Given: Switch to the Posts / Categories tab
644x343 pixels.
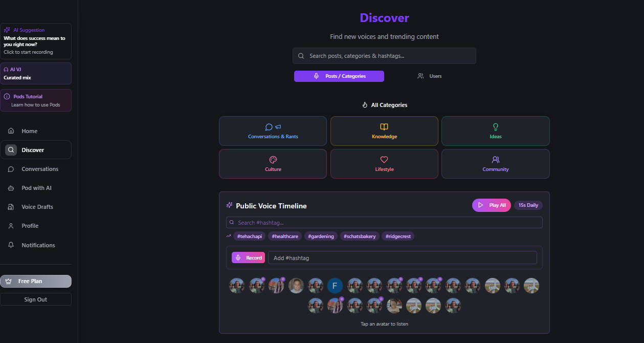Looking at the screenshot, I should 339,76.
